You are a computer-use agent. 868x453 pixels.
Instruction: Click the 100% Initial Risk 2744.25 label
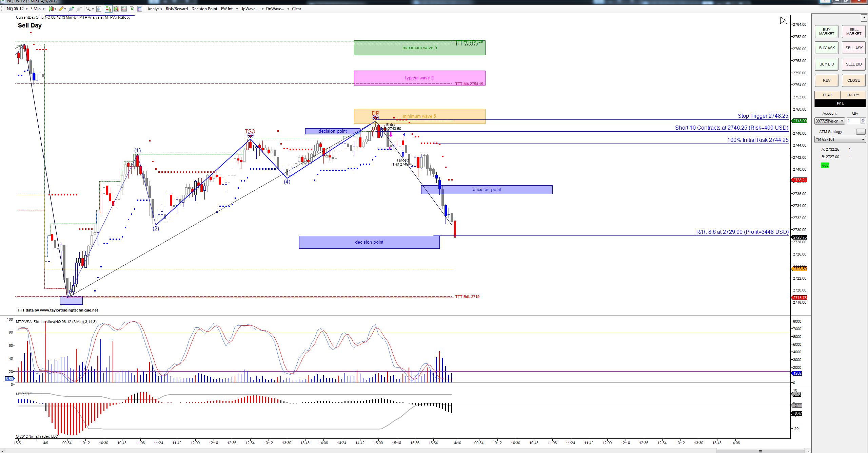758,140
